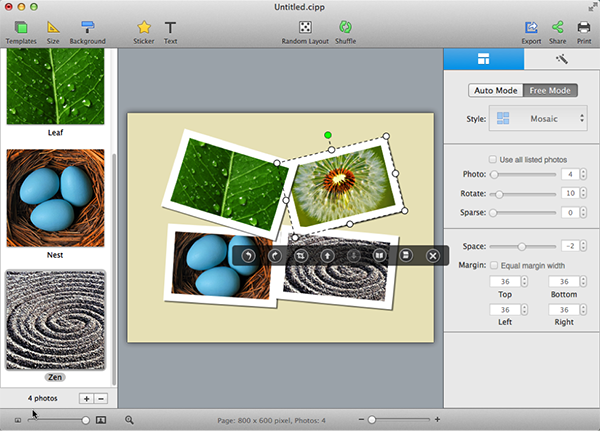Enable Use all listed photos
The image size is (600, 431).
(491, 159)
